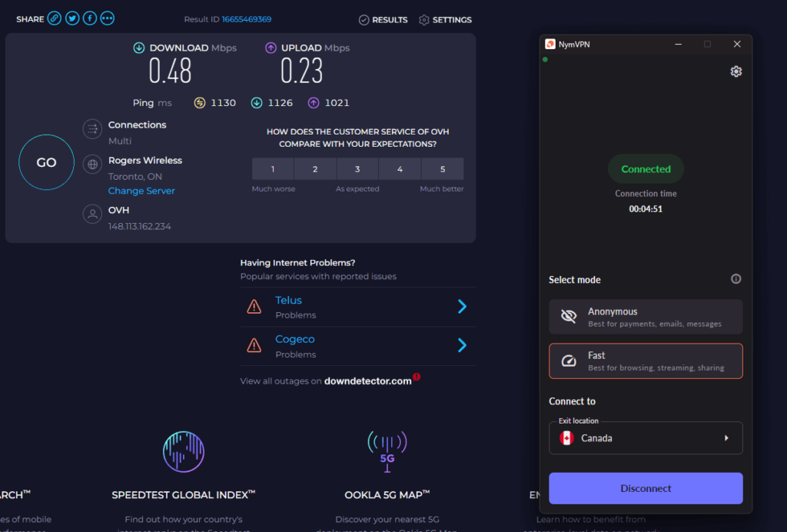Open the Canada exit location dropdown
Image resolution: width=787 pixels, height=532 pixels.
[x=646, y=438]
